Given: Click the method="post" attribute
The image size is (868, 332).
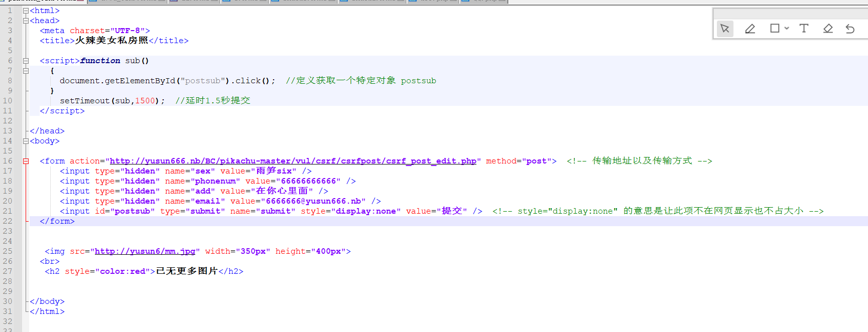Looking at the screenshot, I should tap(519, 161).
